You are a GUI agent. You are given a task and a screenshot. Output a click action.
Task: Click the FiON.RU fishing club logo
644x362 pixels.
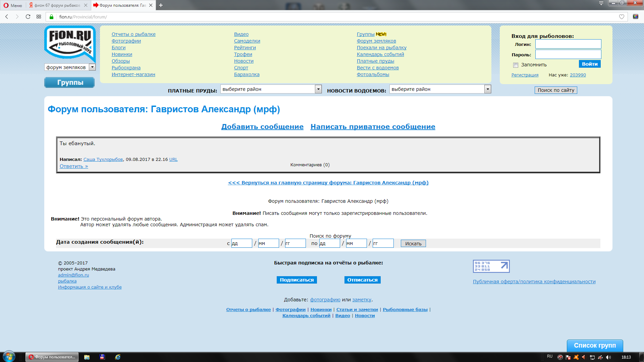pos(70,44)
